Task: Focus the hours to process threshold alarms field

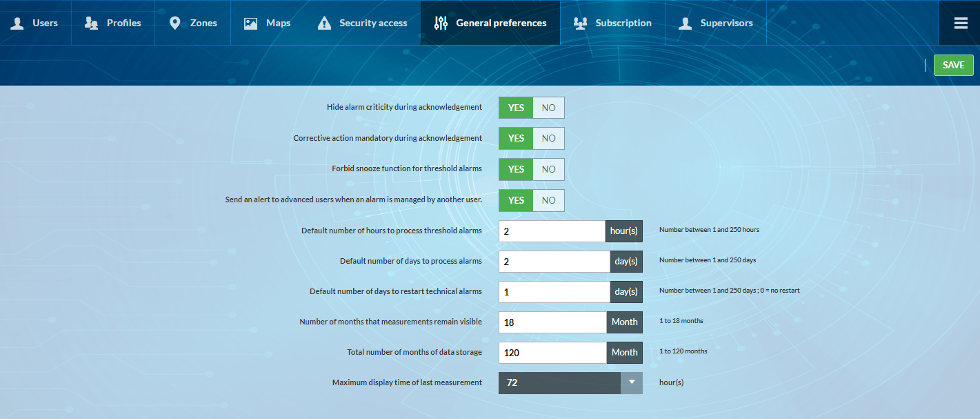Action: pos(552,231)
